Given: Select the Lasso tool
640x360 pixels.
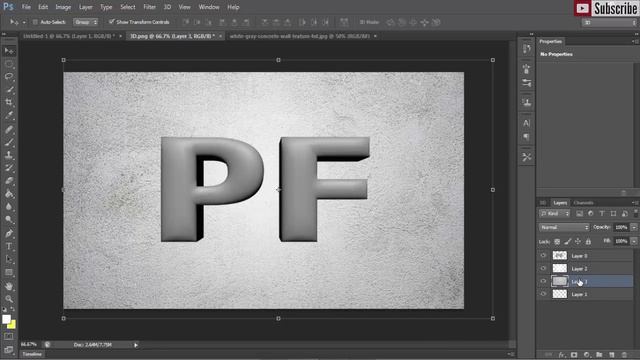Looking at the screenshot, I should tap(9, 77).
